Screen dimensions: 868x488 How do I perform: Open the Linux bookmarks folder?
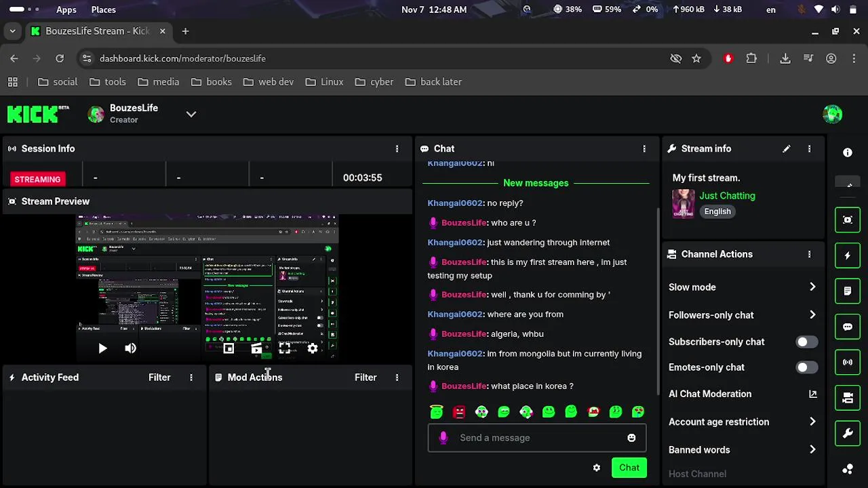[324, 82]
